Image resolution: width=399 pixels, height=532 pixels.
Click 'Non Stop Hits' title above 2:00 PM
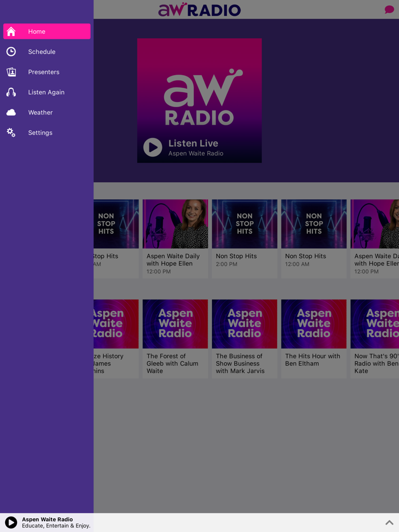point(237,256)
